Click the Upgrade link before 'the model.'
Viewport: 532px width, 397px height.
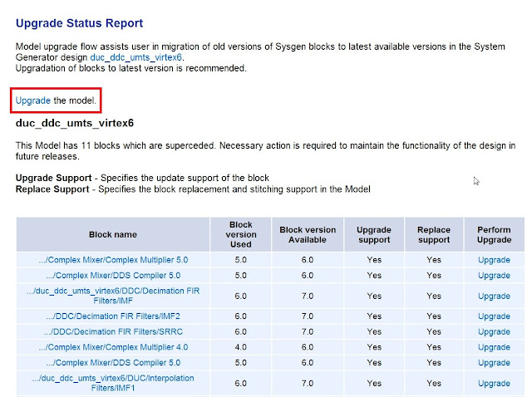[x=33, y=100]
